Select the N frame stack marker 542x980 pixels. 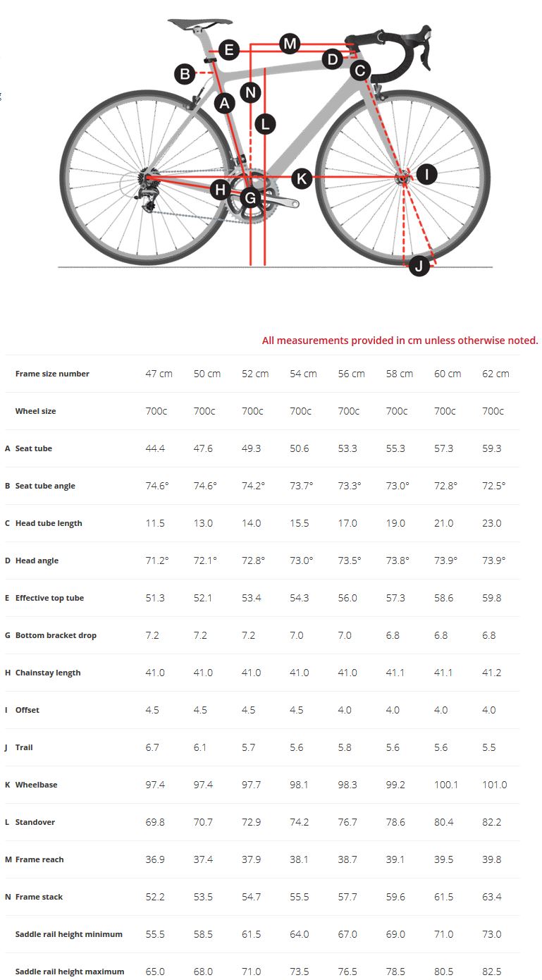coord(250,92)
